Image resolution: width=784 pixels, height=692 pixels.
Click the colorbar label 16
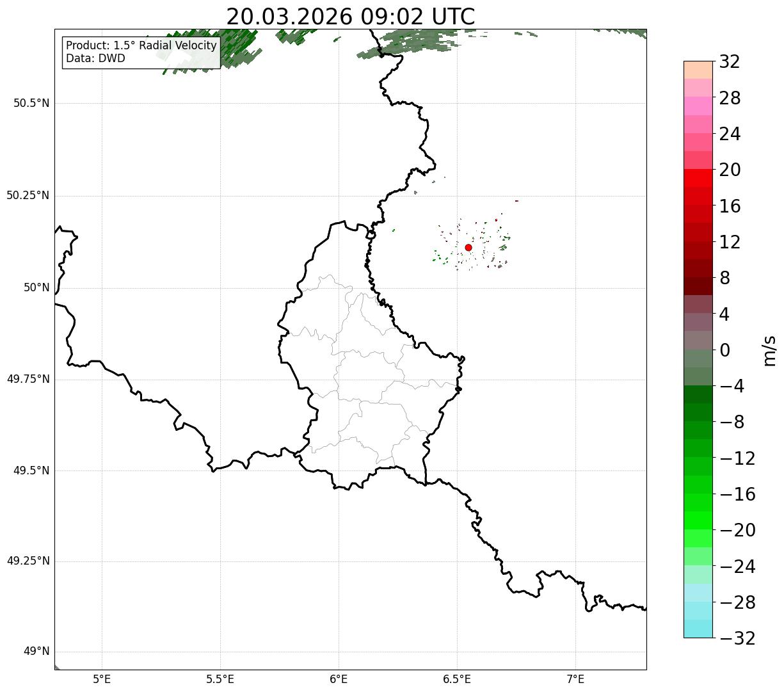click(x=730, y=206)
